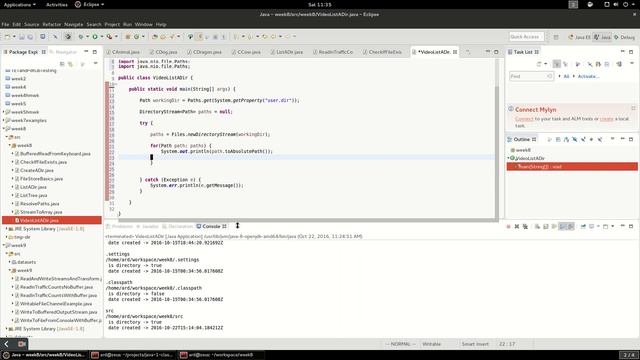Open the Source menu

31,24
